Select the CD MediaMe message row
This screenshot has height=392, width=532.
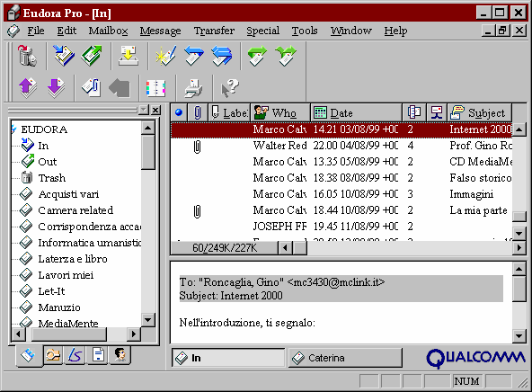coord(341,162)
